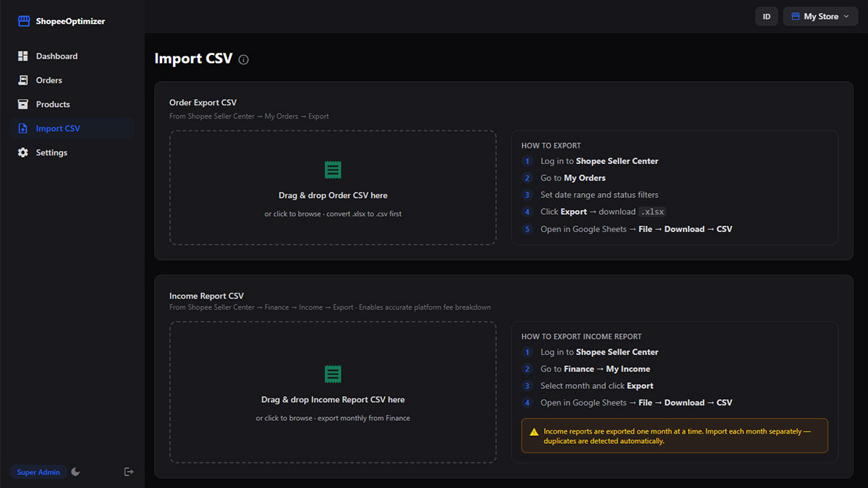Click 'Set date range and status filters' step
868x488 pixels.
599,194
